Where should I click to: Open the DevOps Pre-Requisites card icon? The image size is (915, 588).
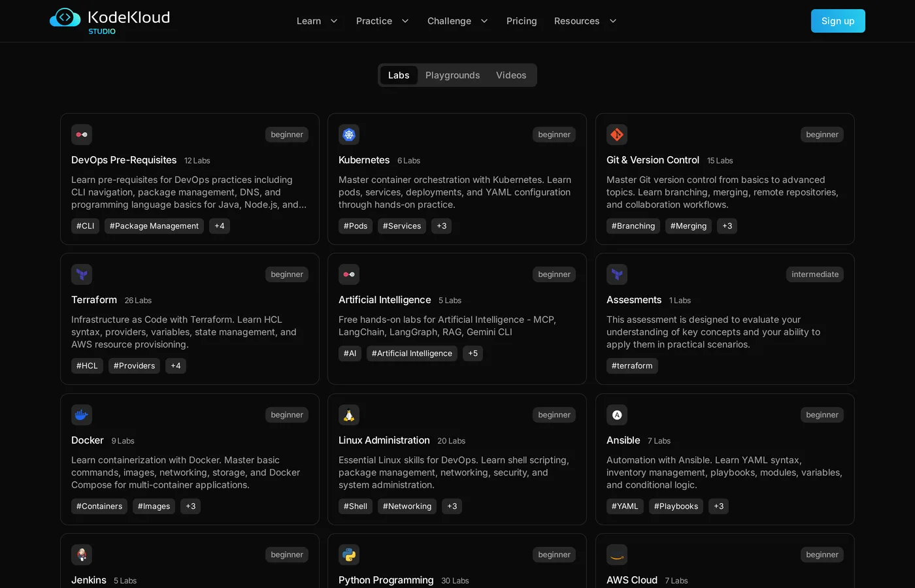82,135
